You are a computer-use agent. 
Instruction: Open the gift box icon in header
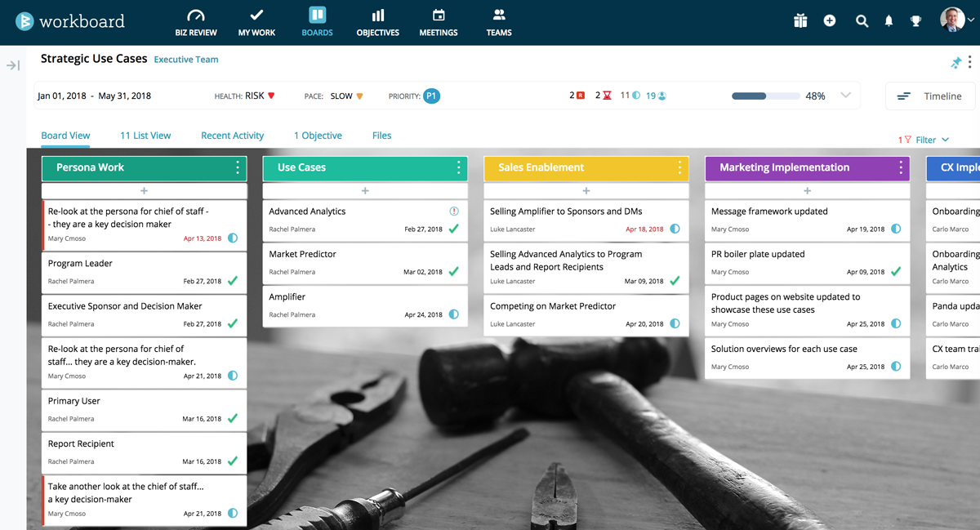(x=800, y=21)
